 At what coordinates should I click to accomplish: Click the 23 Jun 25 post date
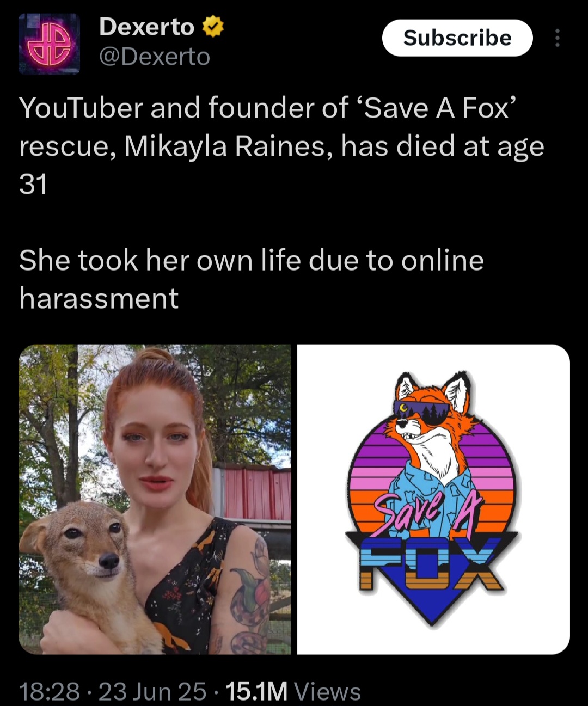(x=152, y=691)
